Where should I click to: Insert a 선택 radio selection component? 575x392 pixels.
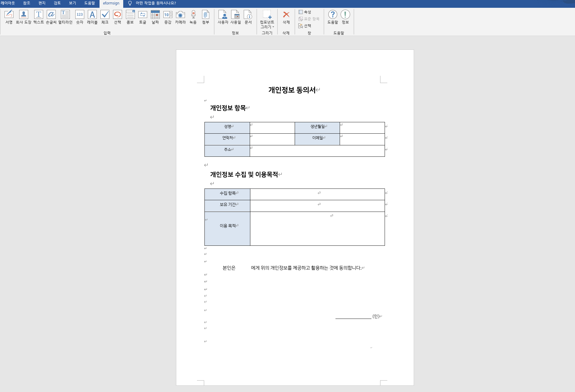[x=117, y=17]
